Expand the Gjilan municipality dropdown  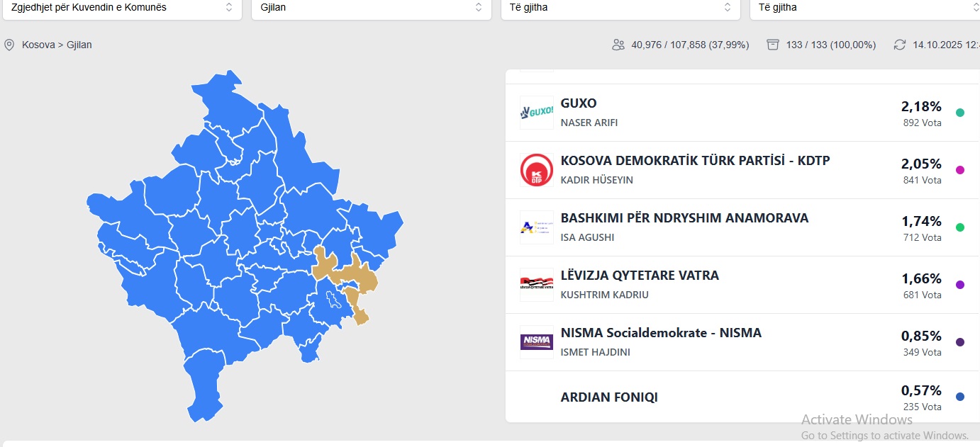coord(370,7)
